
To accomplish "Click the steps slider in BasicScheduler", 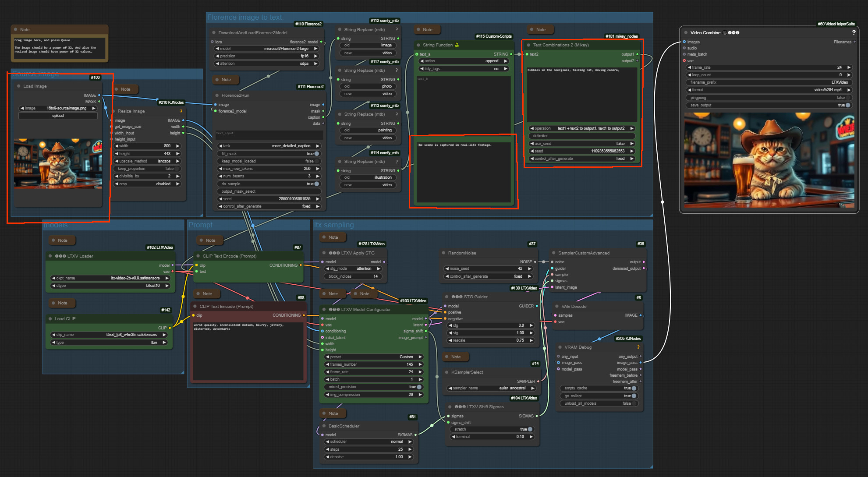I will (x=369, y=449).
